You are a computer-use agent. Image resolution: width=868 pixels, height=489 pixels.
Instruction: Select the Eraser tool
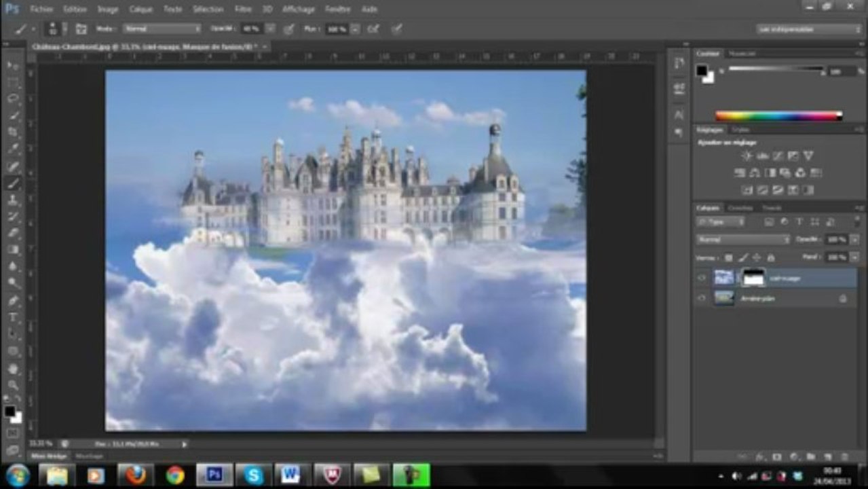tap(13, 233)
